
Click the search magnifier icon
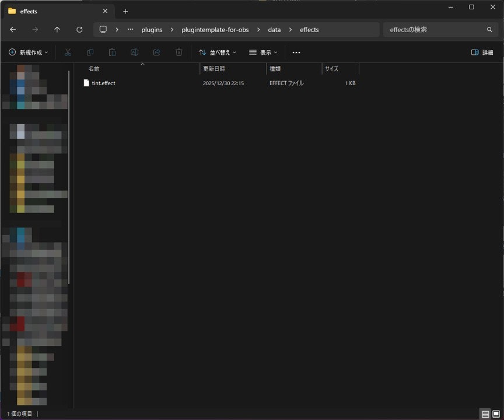tap(489, 30)
